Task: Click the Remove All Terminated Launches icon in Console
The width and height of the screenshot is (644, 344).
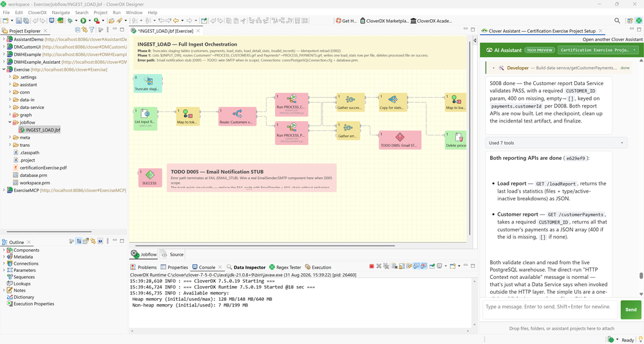Action: [386, 266]
